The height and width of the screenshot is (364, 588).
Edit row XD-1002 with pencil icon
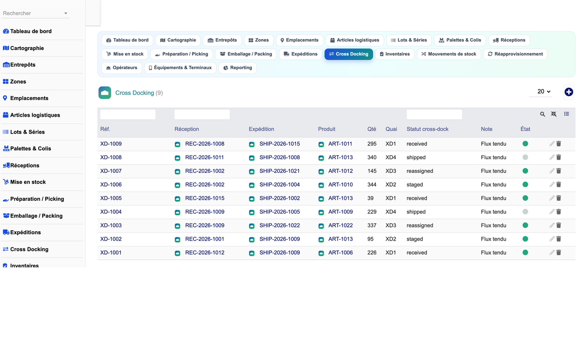click(x=552, y=239)
